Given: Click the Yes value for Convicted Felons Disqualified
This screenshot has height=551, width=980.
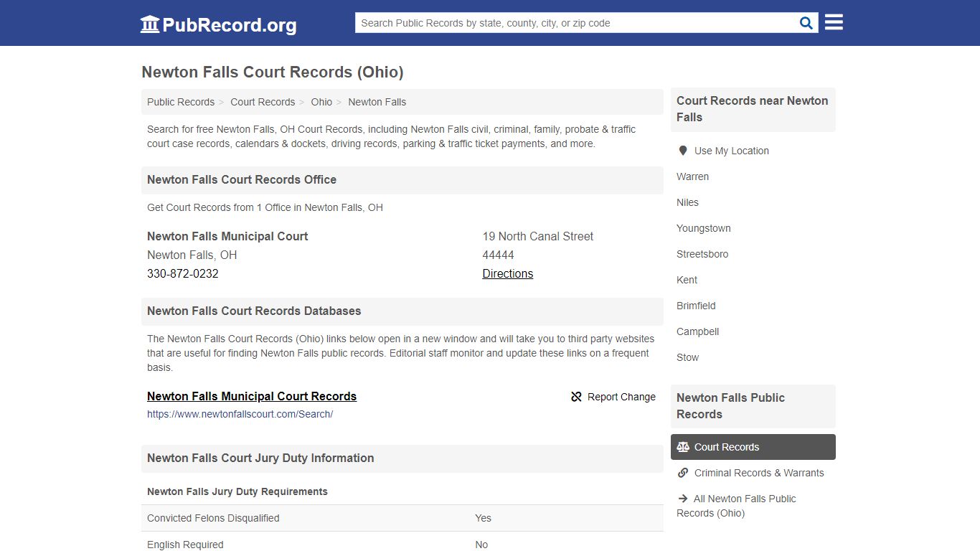Looking at the screenshot, I should (x=483, y=518).
